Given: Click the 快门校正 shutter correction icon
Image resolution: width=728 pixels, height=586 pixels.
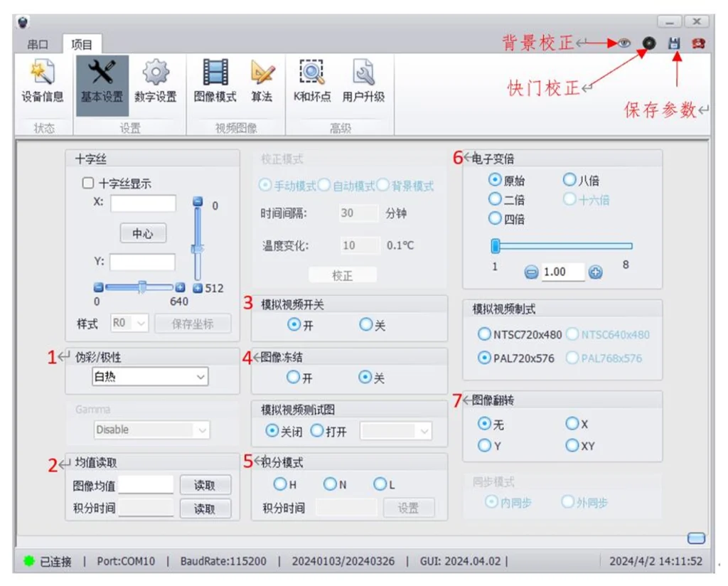Looking at the screenshot, I should click(648, 43).
